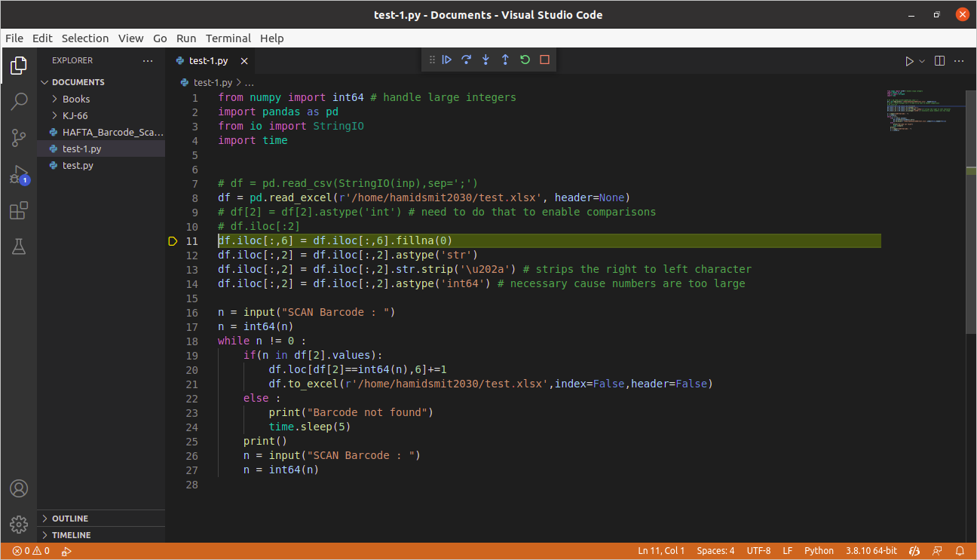The height and width of the screenshot is (560, 977).
Task: Open test.py in Explorer
Action: (x=101, y=165)
